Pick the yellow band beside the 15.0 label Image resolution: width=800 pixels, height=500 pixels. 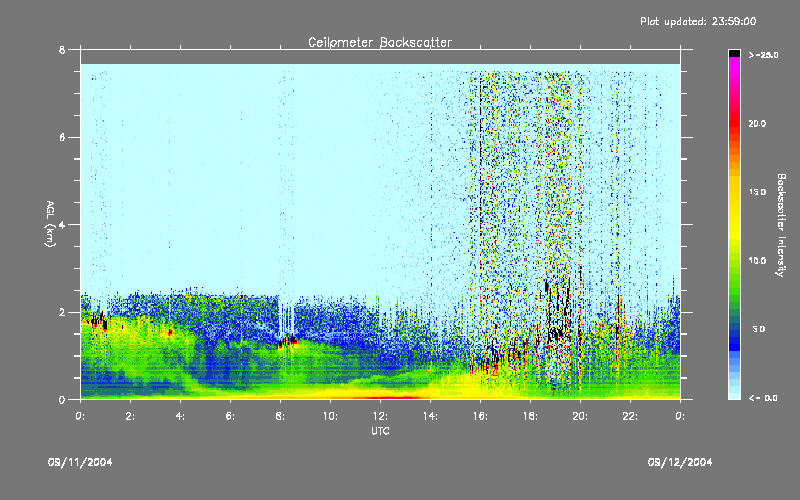734,192
